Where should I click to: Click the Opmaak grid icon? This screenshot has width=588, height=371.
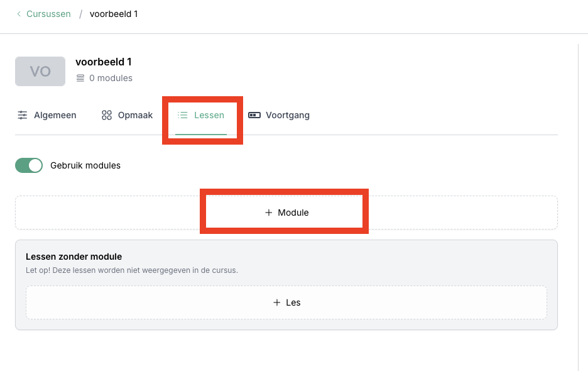(x=107, y=115)
